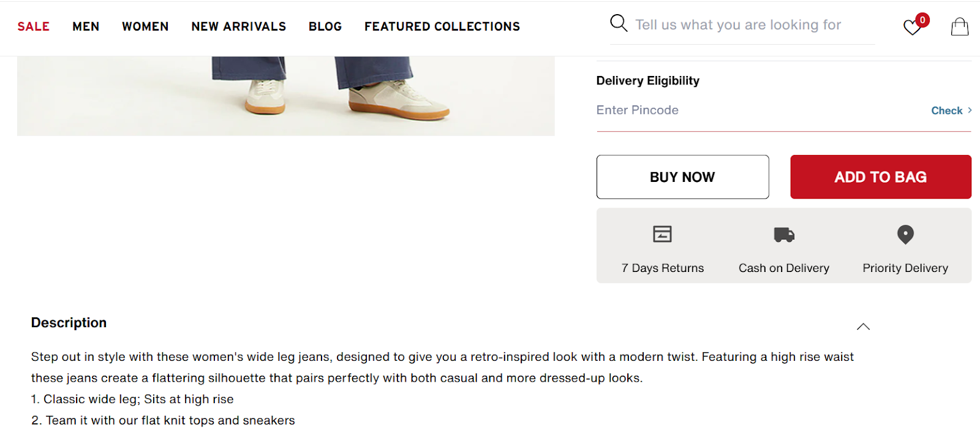This screenshot has width=980, height=438.
Task: Click the BUY NOW button
Action: point(682,176)
